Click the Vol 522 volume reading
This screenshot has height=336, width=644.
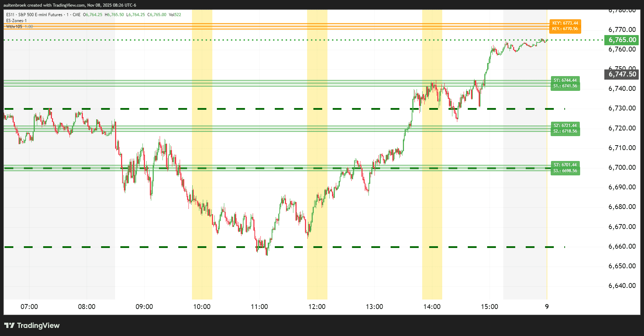pos(175,15)
